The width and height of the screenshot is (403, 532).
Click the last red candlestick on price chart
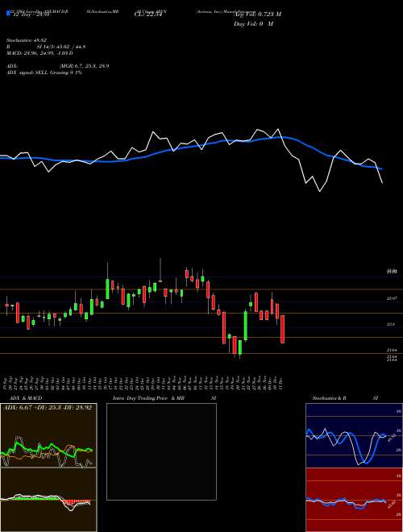(x=282, y=329)
